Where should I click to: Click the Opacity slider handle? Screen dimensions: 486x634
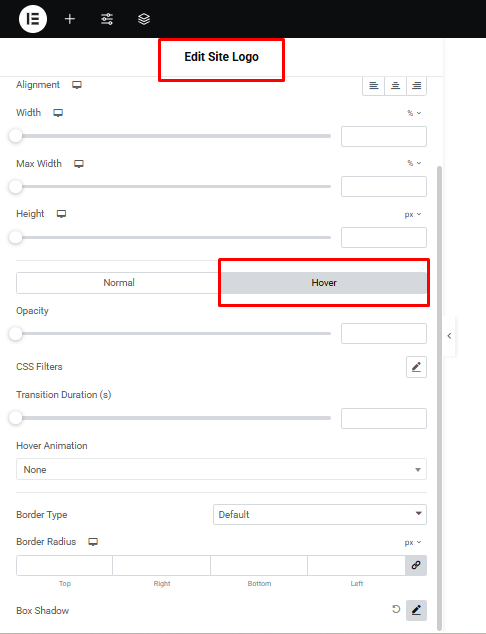pyautogui.click(x=16, y=334)
